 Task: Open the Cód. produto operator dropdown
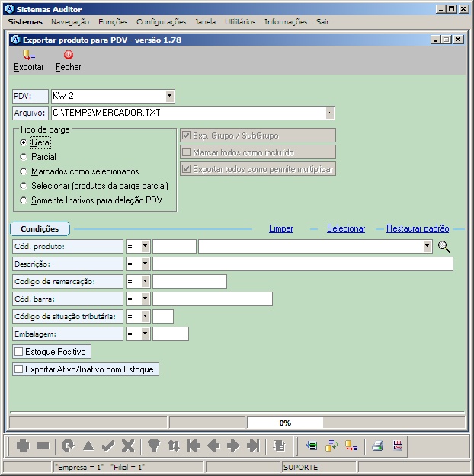coord(145,247)
